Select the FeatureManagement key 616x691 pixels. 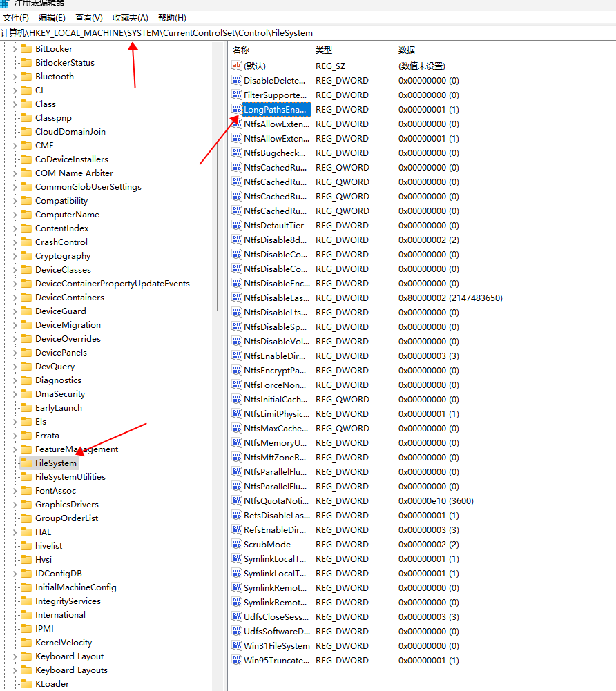[x=77, y=449]
